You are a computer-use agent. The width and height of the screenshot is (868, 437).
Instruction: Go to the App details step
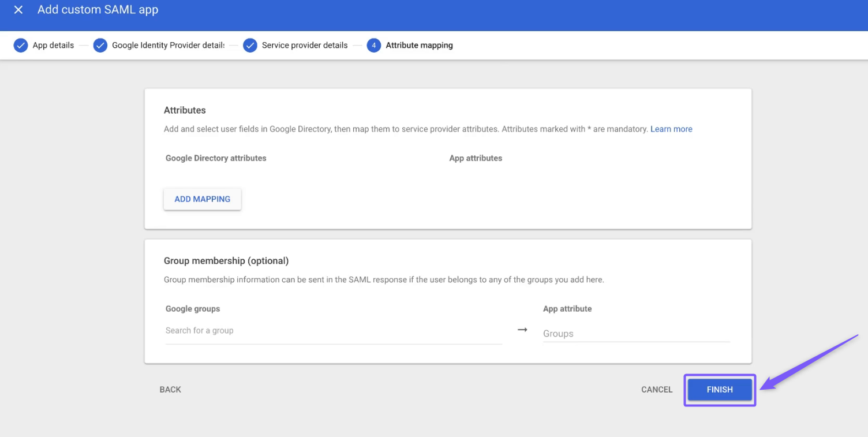pos(53,45)
